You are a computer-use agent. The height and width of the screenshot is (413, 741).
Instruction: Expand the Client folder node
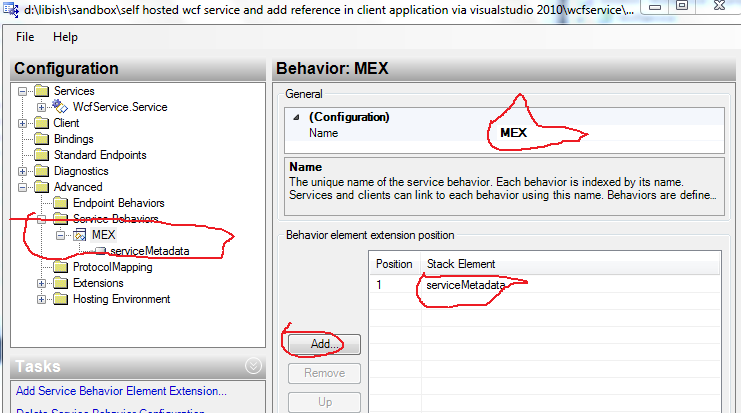[x=22, y=123]
